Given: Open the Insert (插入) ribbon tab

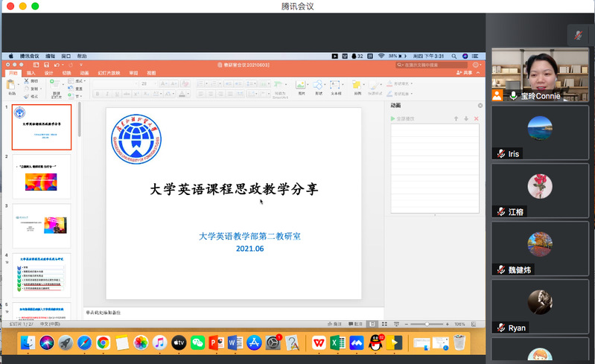Looking at the screenshot, I should [31, 73].
